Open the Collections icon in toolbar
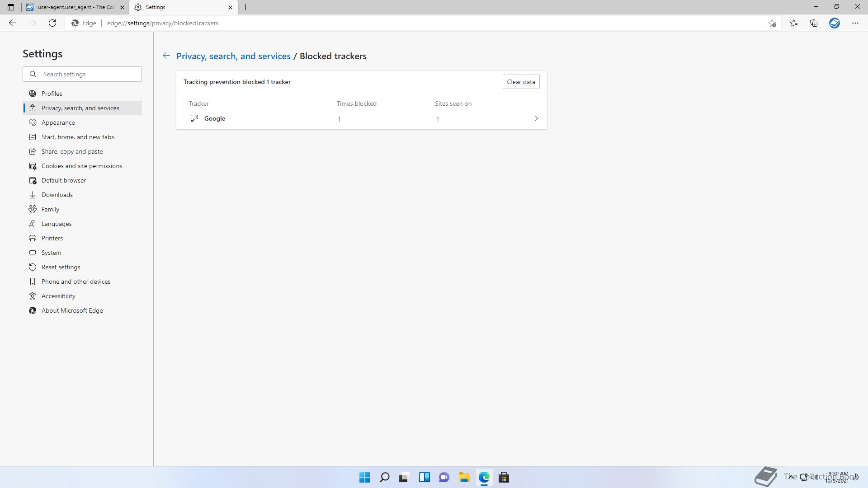The height and width of the screenshot is (488, 868). click(x=814, y=23)
